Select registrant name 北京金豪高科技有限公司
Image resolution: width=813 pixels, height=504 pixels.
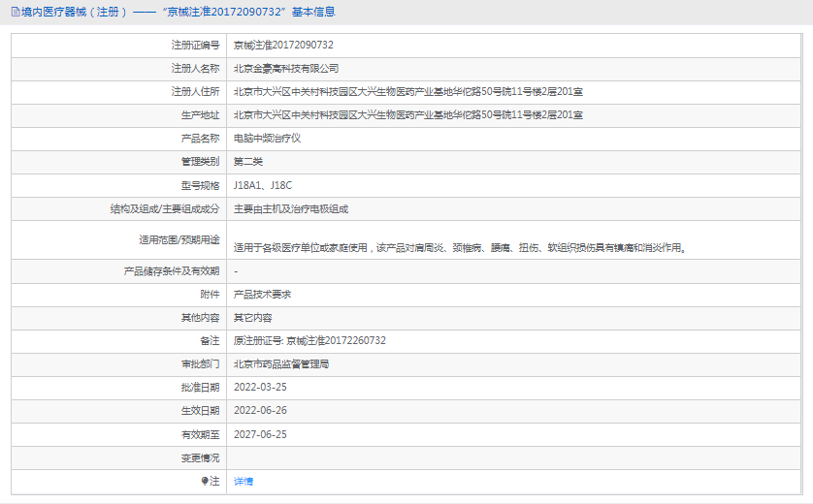pos(286,69)
